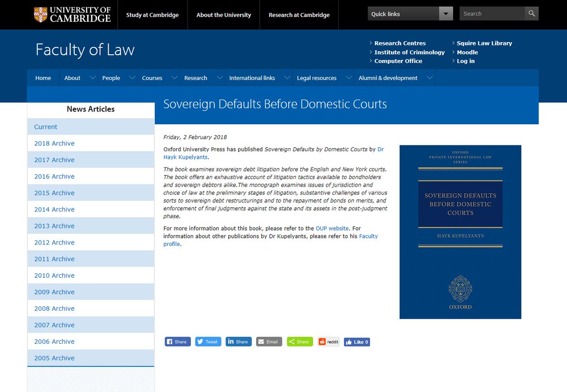Image resolution: width=567 pixels, height=392 pixels.
Task: Expand the People menu chevron
Action: [132, 77]
